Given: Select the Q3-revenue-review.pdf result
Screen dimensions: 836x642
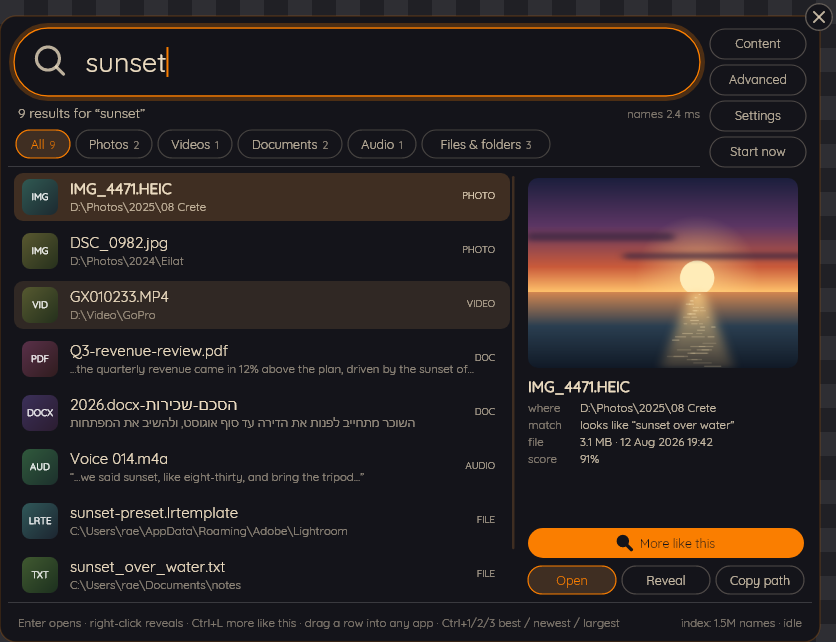Looking at the screenshot, I should click(262, 359).
